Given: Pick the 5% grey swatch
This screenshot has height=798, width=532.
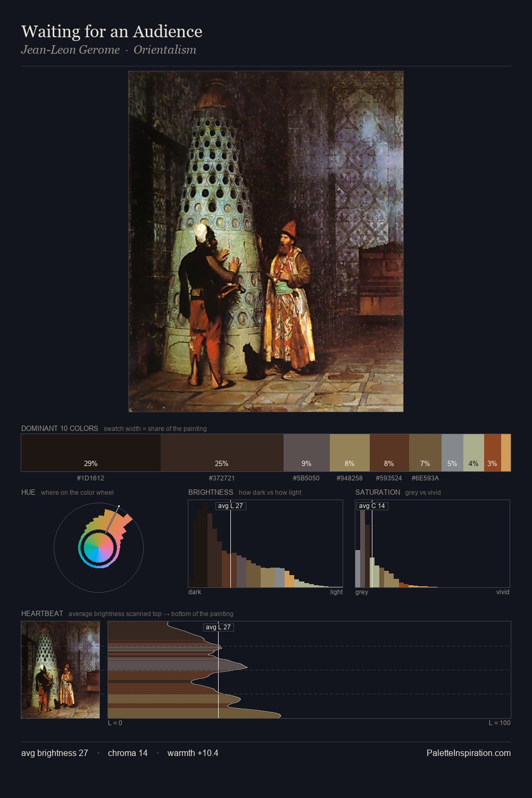Looking at the screenshot, I should coord(452,453).
